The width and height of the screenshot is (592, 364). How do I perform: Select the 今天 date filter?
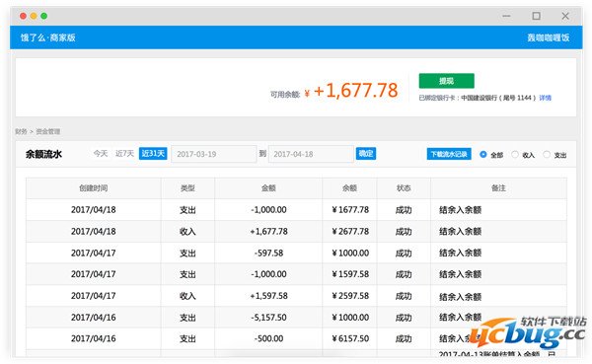click(x=101, y=153)
